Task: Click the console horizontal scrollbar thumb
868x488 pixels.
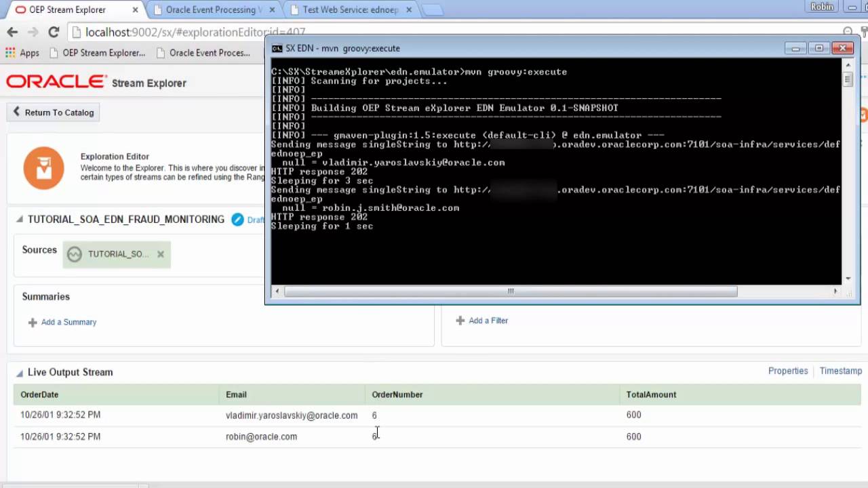Action: pos(511,291)
